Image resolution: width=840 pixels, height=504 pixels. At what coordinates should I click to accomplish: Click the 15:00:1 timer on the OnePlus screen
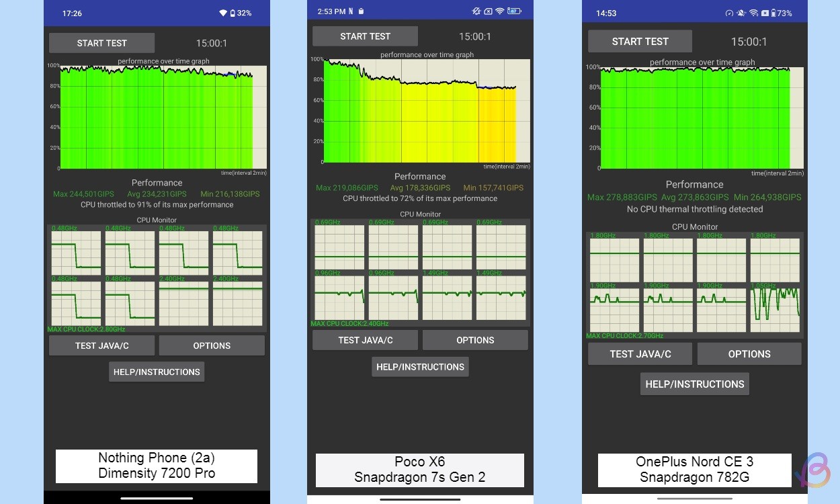click(x=749, y=41)
